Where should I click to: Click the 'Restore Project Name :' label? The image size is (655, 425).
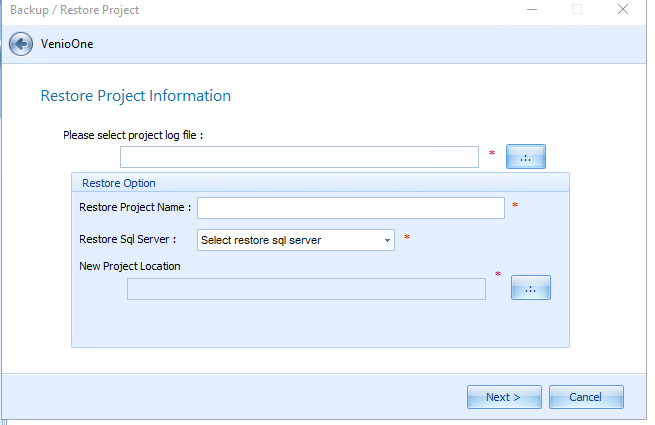tap(135, 207)
